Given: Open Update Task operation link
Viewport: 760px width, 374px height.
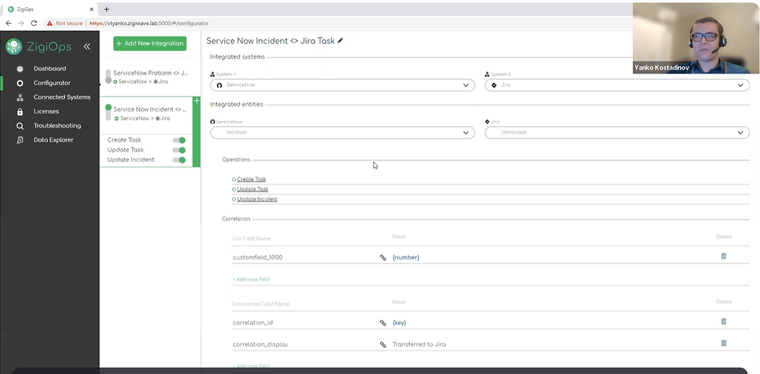Looking at the screenshot, I should (x=252, y=189).
